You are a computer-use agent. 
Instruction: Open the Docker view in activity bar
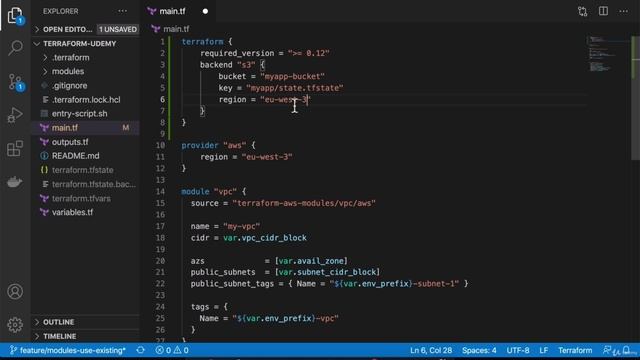click(x=15, y=182)
